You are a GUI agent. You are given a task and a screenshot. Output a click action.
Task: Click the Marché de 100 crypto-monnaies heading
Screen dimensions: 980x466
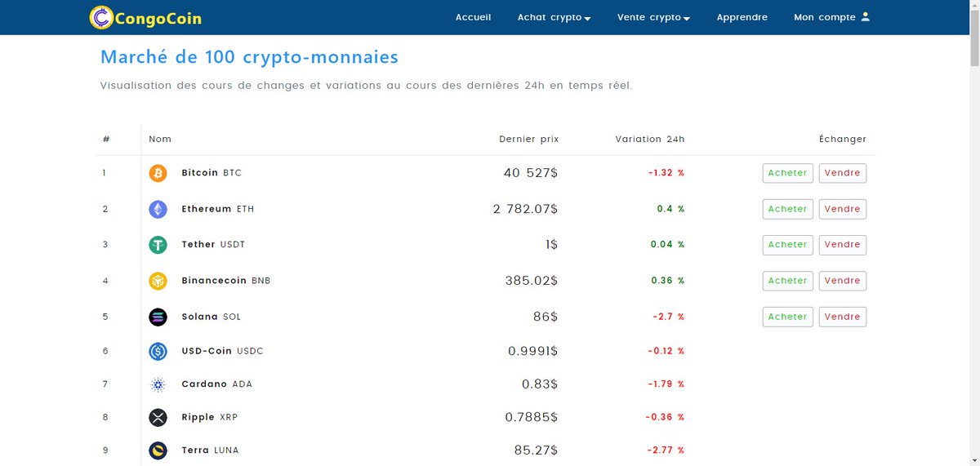pyautogui.click(x=249, y=57)
